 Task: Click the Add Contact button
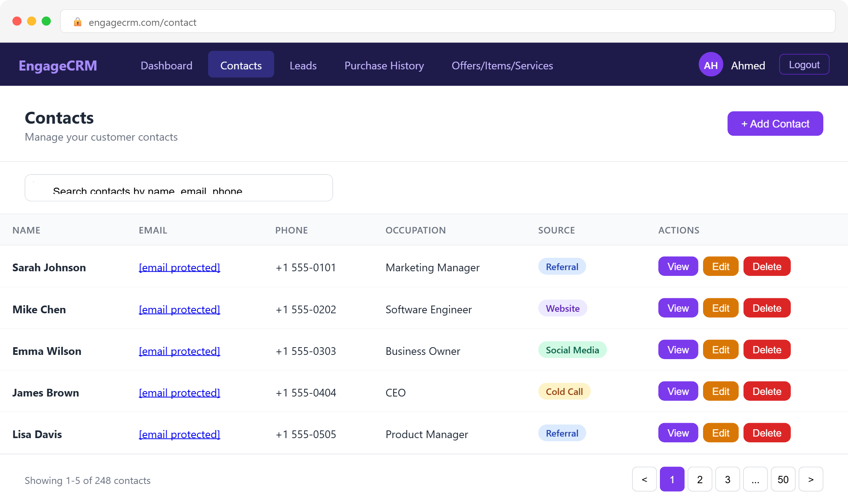775,123
